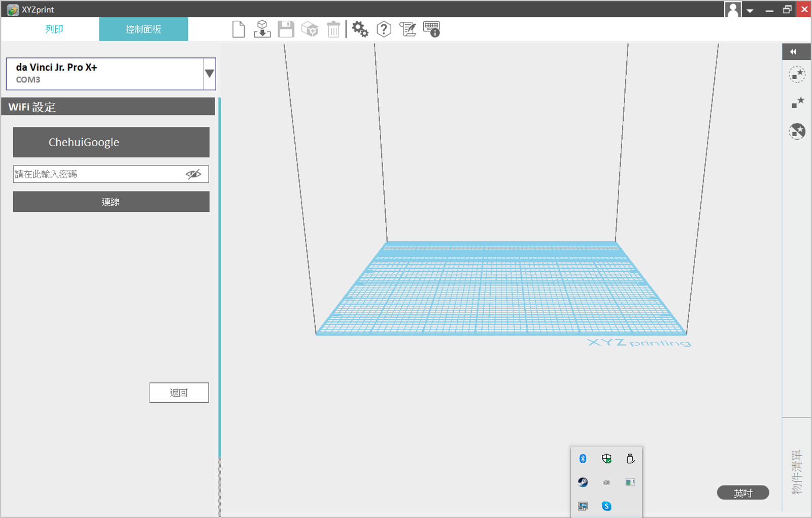Screen dimensions: 812x518
Task: Click the 返回 back button
Action: coord(179,393)
